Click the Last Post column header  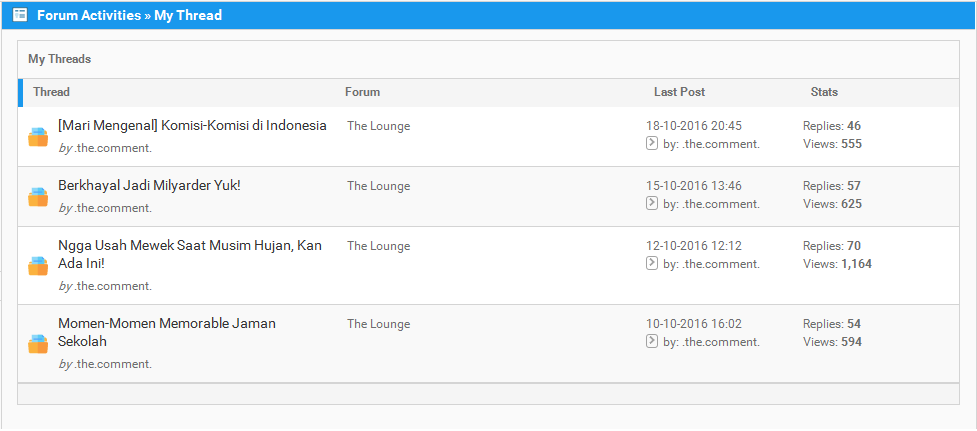pyautogui.click(x=679, y=92)
